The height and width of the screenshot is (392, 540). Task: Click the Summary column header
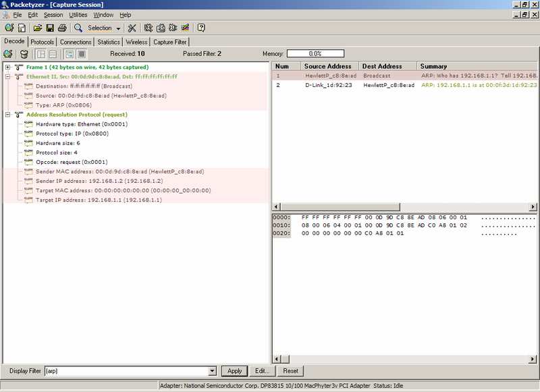point(477,66)
